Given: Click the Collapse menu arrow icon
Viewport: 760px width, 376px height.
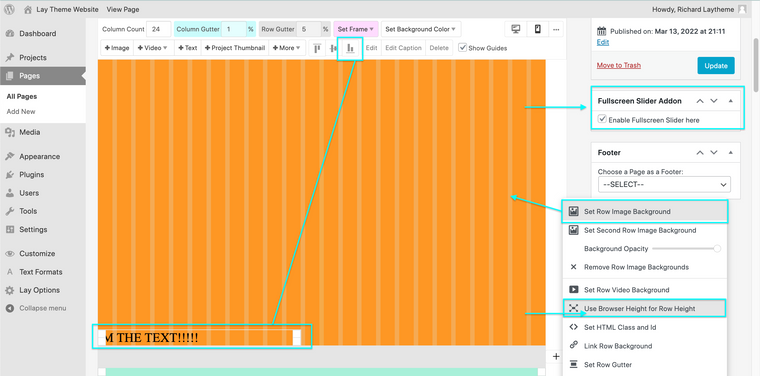Looking at the screenshot, I should [10, 308].
